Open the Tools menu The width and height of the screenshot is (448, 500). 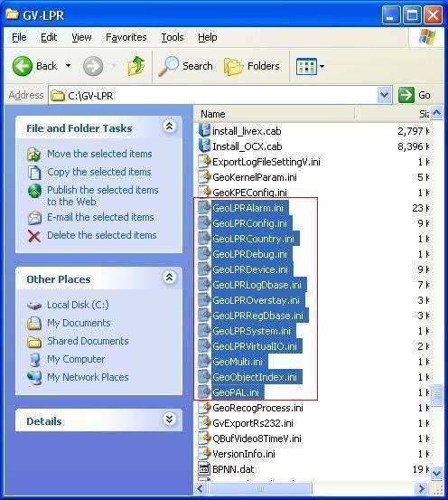click(x=173, y=37)
